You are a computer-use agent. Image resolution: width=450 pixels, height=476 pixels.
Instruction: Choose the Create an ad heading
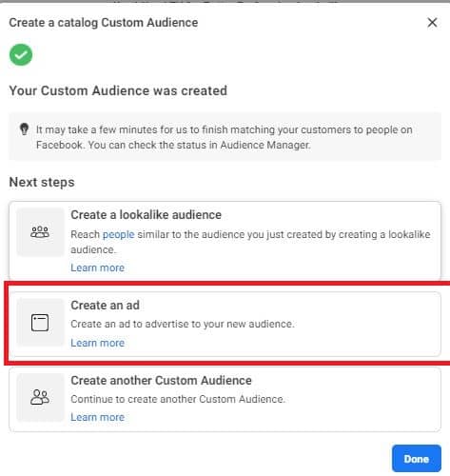click(x=105, y=306)
